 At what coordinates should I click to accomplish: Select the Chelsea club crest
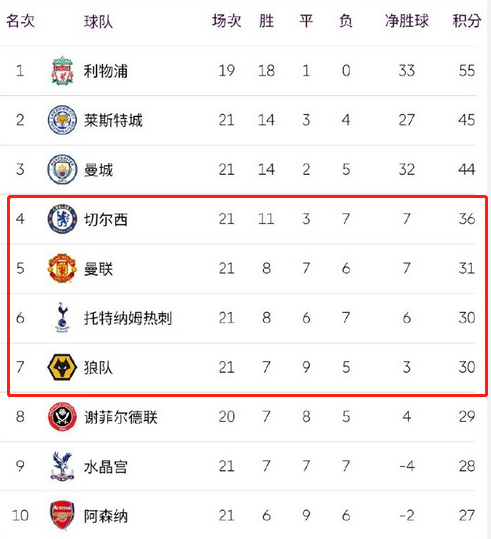(62, 219)
